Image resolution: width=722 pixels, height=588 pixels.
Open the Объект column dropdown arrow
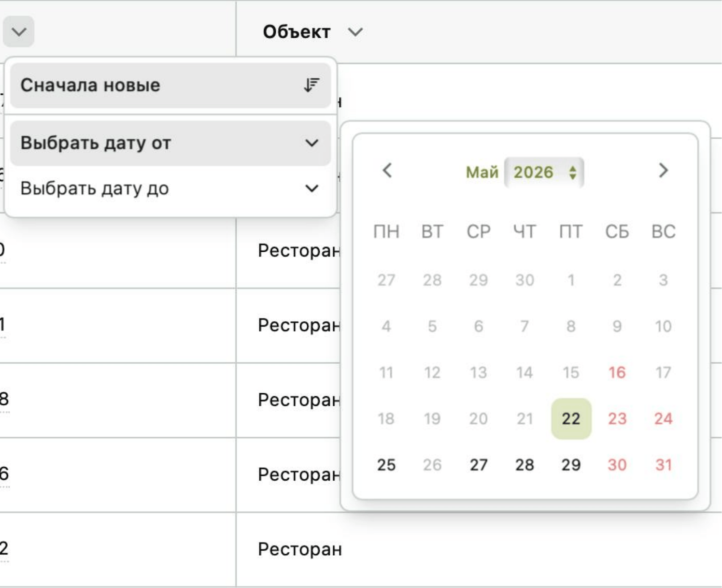coord(355,32)
